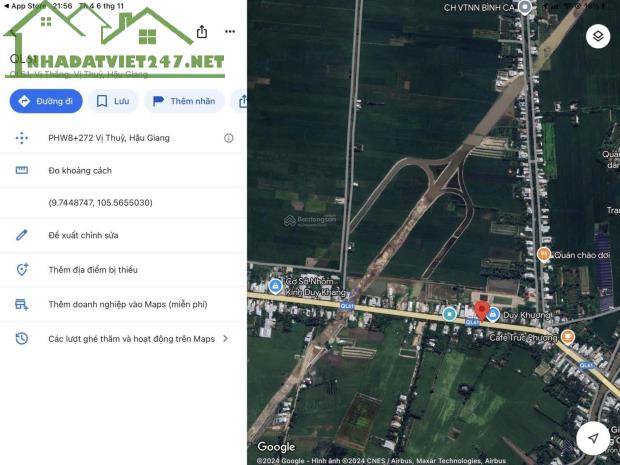Viewport: 620px width, 465px height.
Task: Tap the Quán cháo dơi restaurant marker
Action: coord(544,254)
